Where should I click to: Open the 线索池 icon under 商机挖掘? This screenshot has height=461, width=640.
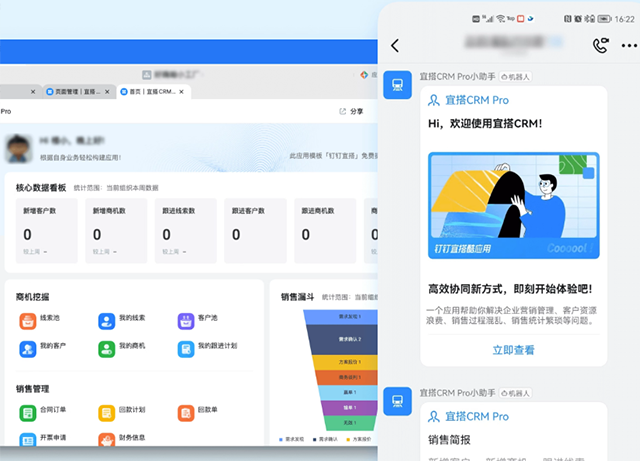pos(28,321)
